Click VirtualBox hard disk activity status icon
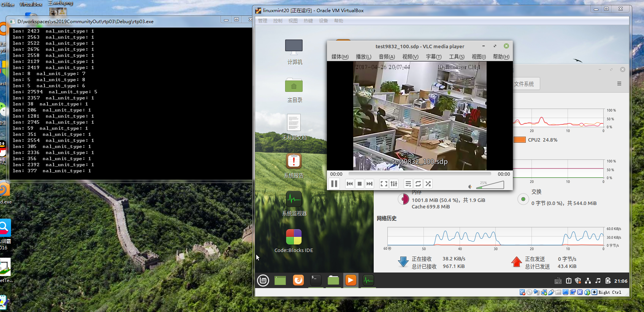Viewport: 644px width, 312px height. [522, 292]
